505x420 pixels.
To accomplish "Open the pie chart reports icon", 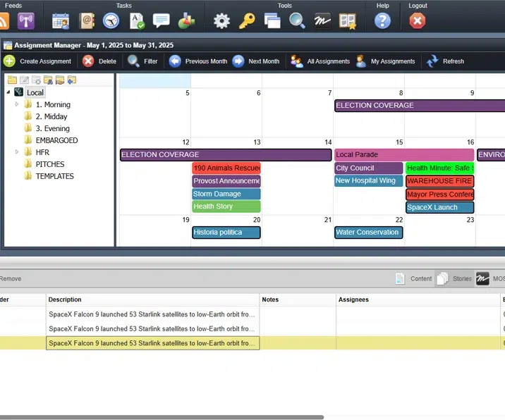I will coord(186,21).
